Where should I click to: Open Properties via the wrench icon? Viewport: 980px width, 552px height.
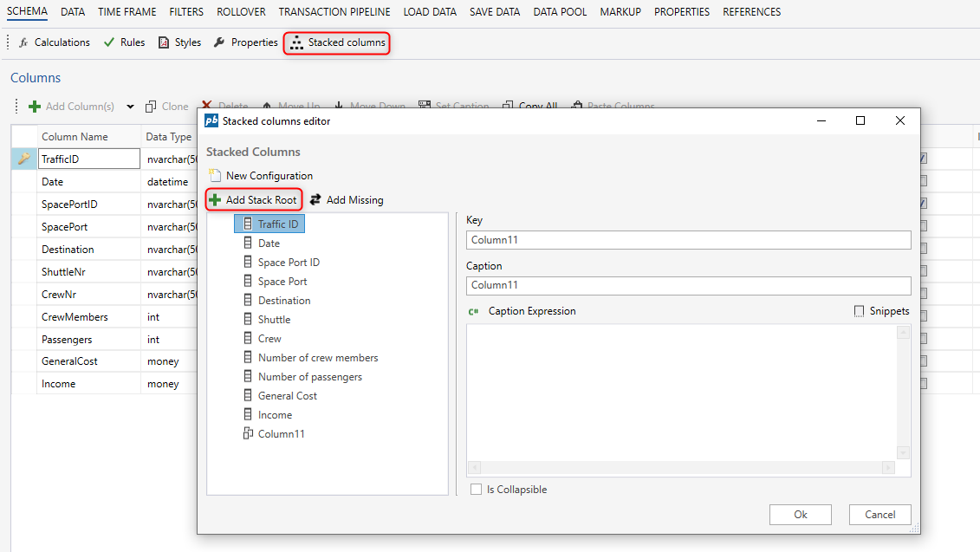tap(219, 42)
